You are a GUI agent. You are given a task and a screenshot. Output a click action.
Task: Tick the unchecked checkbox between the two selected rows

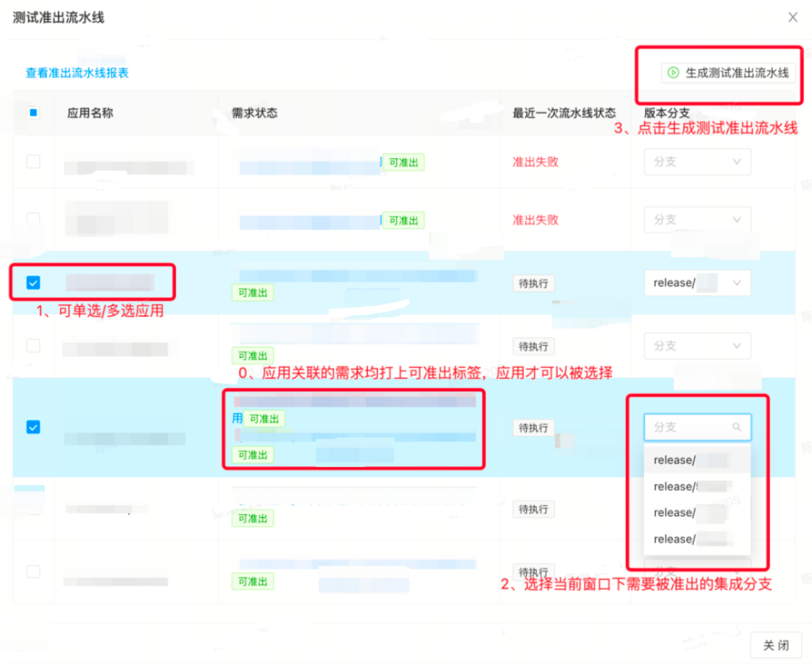click(33, 345)
